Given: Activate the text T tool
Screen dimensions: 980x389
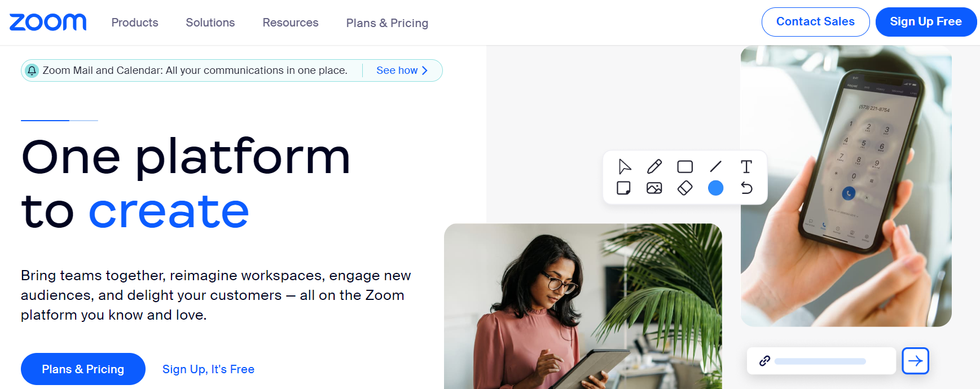Looking at the screenshot, I should (746, 166).
